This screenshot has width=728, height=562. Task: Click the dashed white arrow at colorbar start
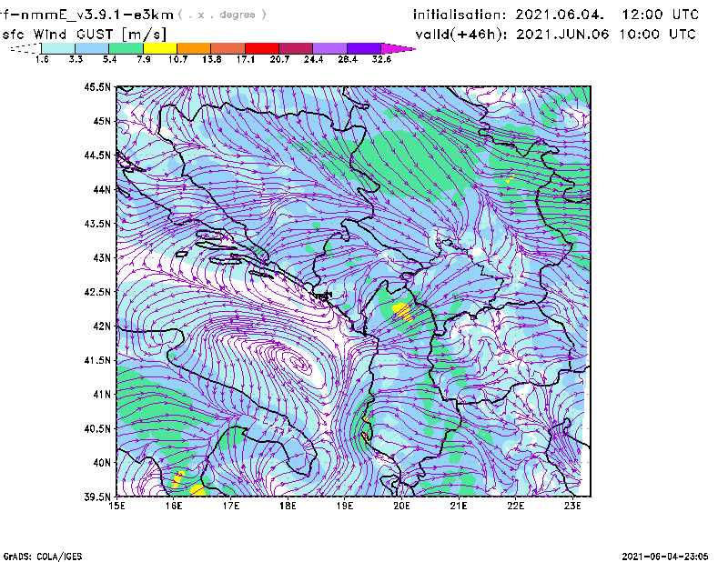pyautogui.click(x=25, y=48)
